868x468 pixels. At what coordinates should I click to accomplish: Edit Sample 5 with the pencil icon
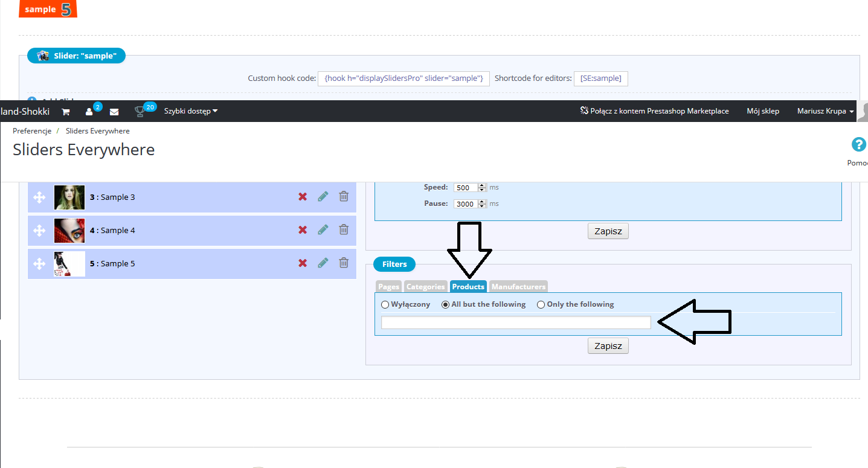coord(323,263)
